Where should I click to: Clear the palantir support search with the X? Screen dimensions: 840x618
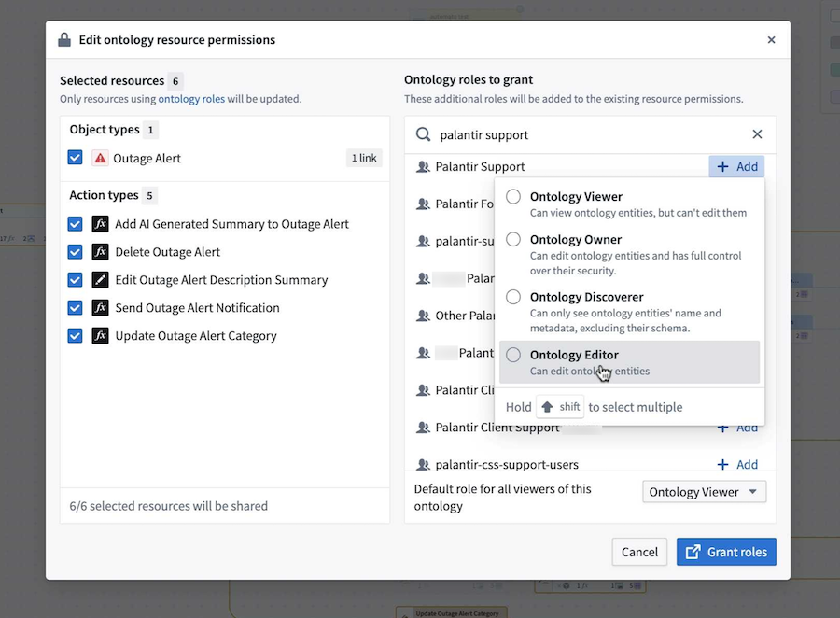[757, 133]
